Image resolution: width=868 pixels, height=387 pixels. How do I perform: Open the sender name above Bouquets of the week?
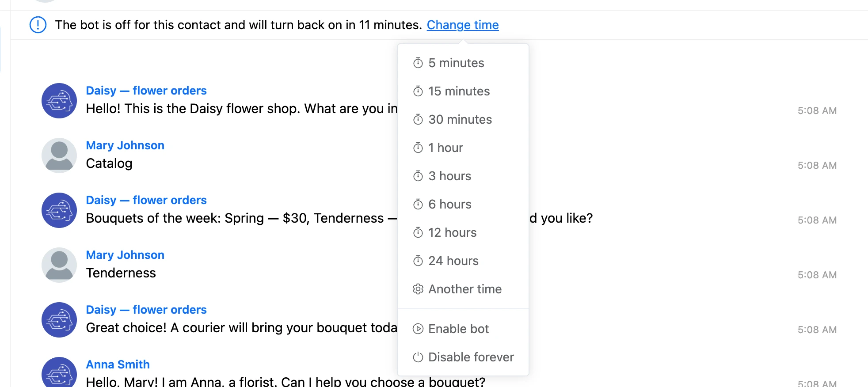point(146,200)
